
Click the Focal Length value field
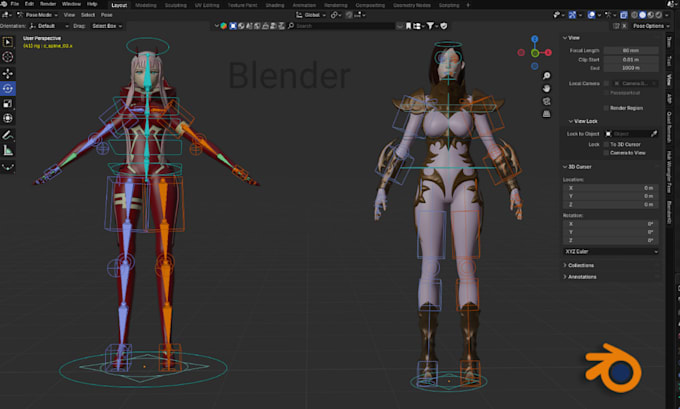[x=631, y=50]
